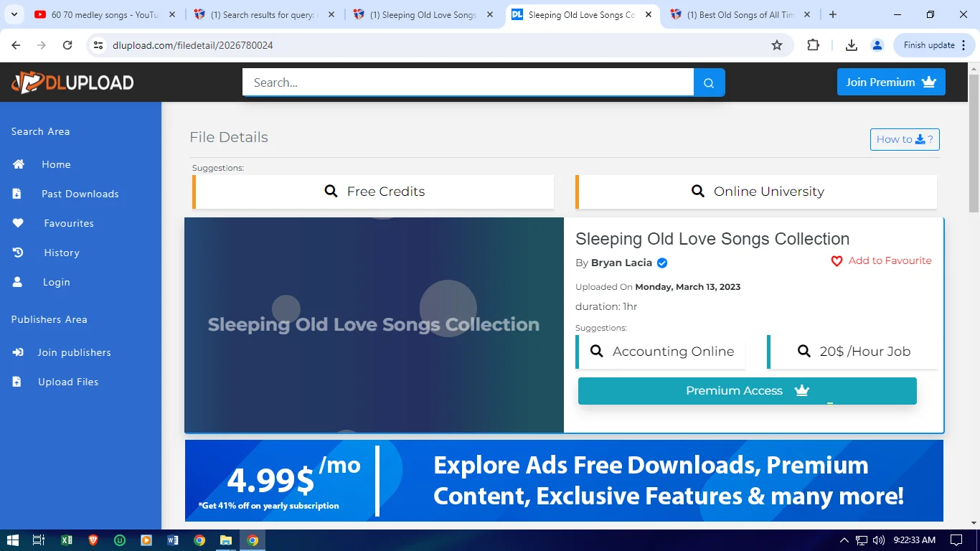This screenshot has height=551, width=980.
Task: Show hidden system tray icons
Action: (844, 540)
